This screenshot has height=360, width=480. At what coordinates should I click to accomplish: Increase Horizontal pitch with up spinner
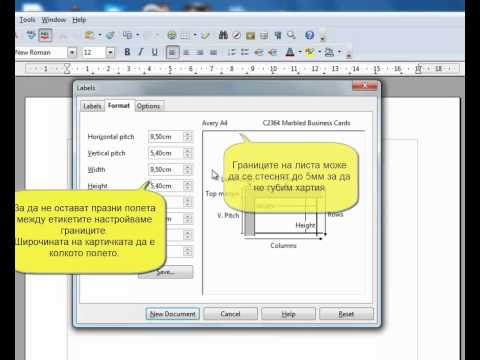click(188, 134)
